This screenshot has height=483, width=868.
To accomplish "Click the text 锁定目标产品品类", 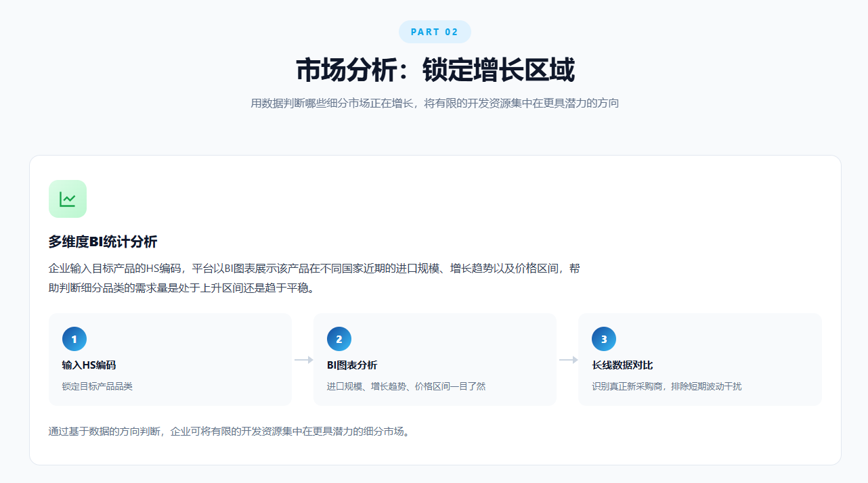I will 97,386.
